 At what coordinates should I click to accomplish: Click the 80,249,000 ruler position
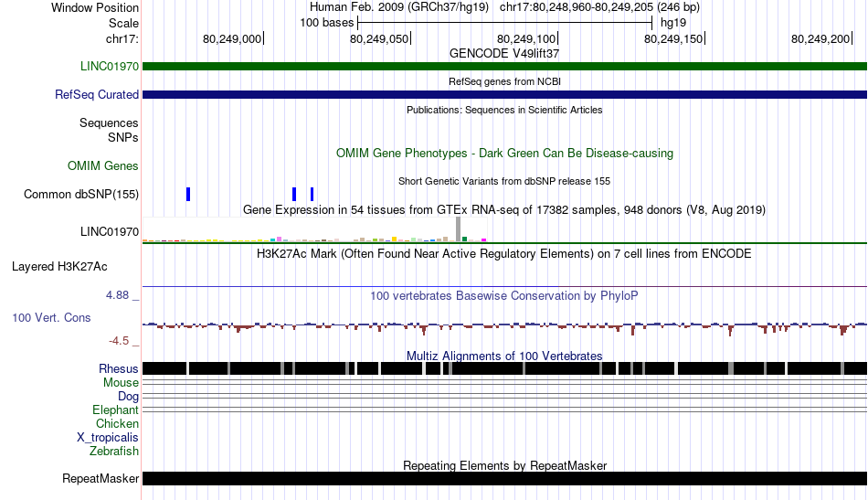point(232,38)
